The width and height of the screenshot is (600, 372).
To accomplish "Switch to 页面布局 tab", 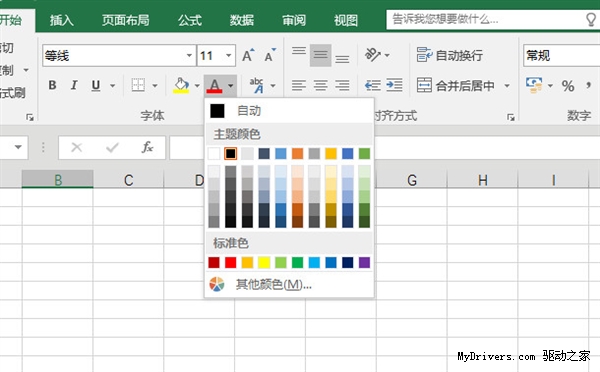I will click(126, 20).
